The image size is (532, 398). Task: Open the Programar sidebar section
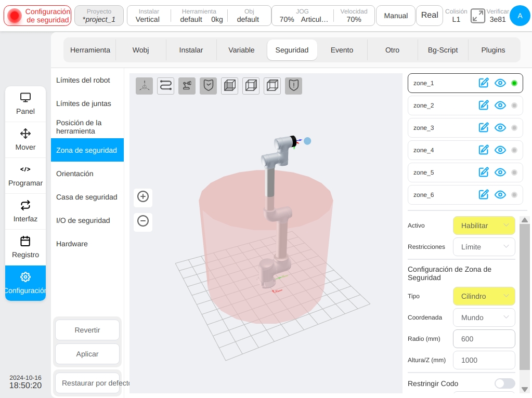(25, 176)
